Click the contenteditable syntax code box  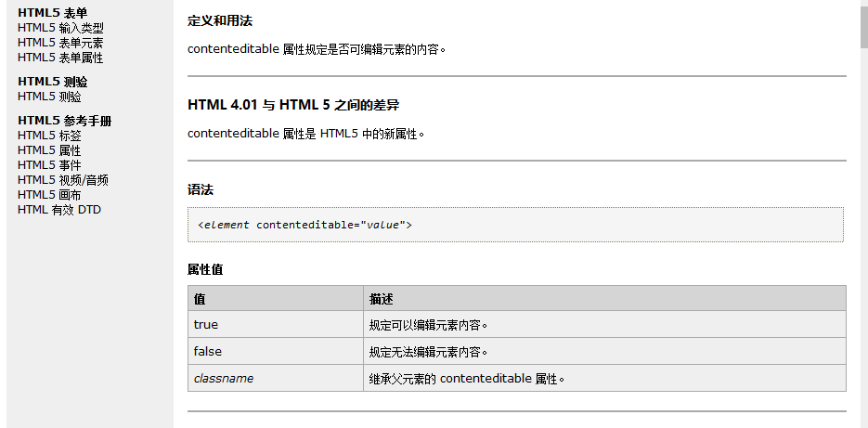(515, 225)
